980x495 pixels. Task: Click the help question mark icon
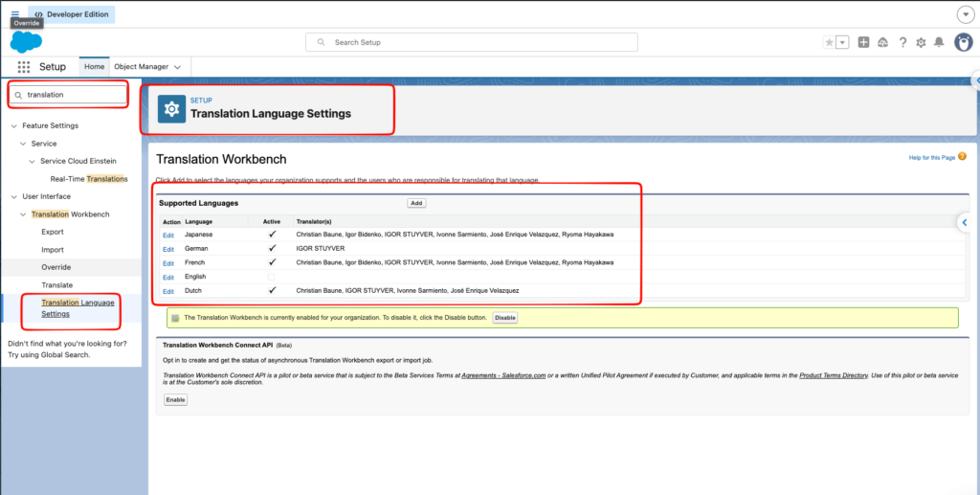(902, 42)
